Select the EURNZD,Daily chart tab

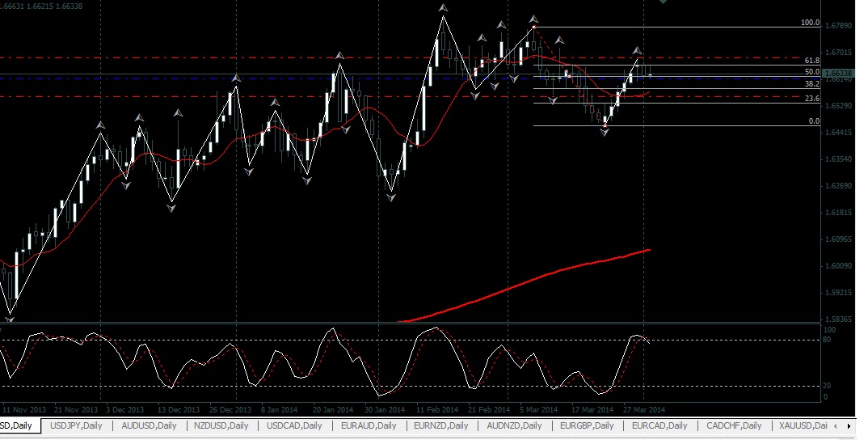[x=440, y=425]
